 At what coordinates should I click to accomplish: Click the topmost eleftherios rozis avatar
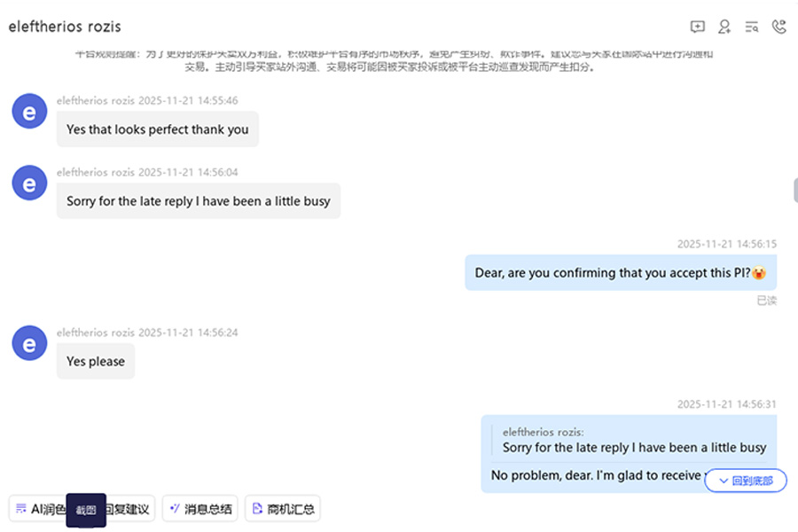coord(28,112)
